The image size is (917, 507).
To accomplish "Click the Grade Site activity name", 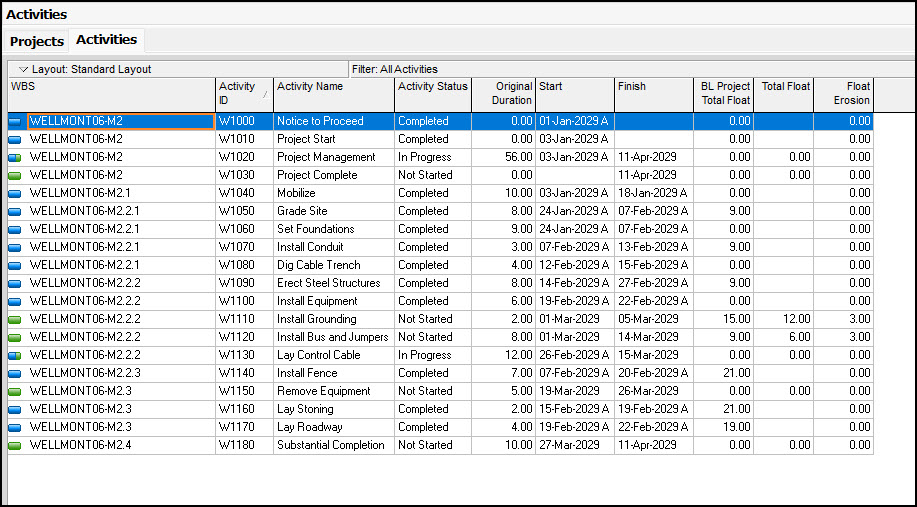I will [302, 211].
